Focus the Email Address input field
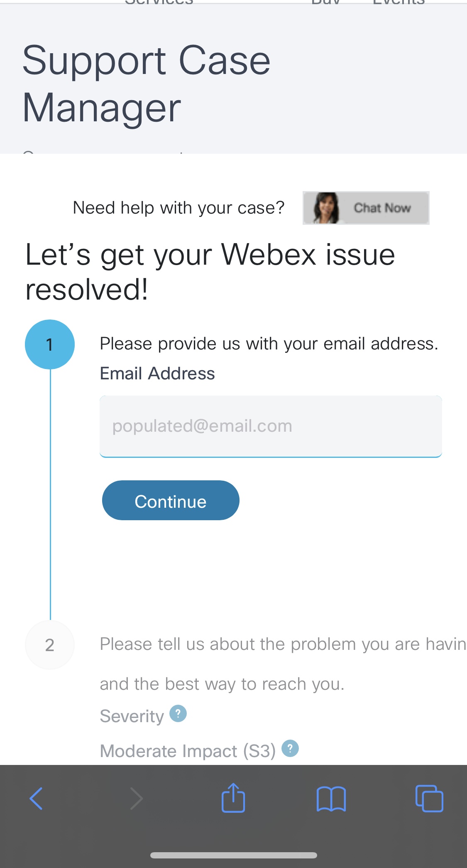This screenshot has height=868, width=467. point(271,426)
